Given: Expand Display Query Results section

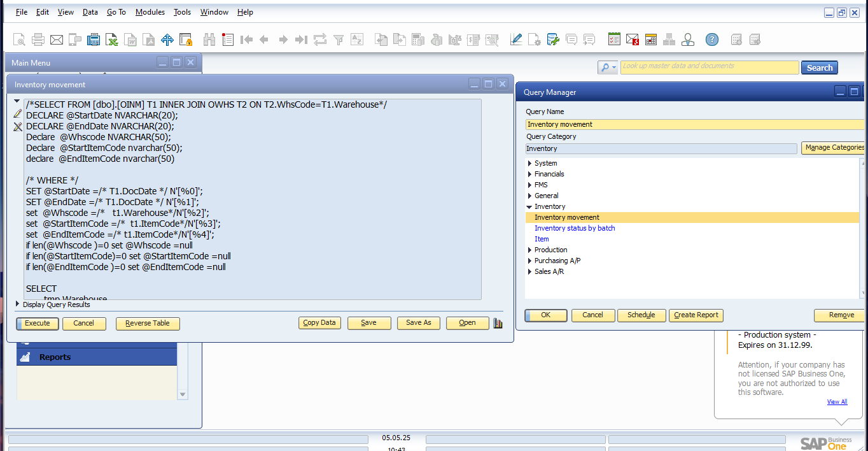Looking at the screenshot, I should coord(18,304).
